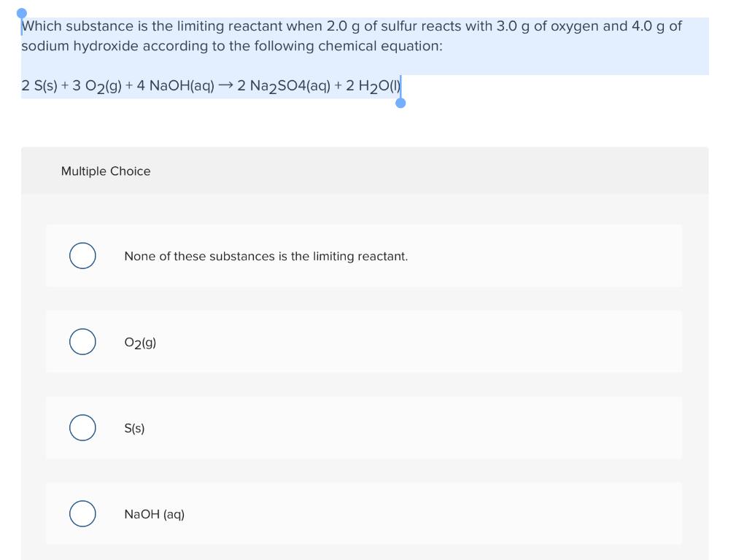This screenshot has height=560, width=747.
Task: Click the answer text S(s)
Action: click(133, 427)
